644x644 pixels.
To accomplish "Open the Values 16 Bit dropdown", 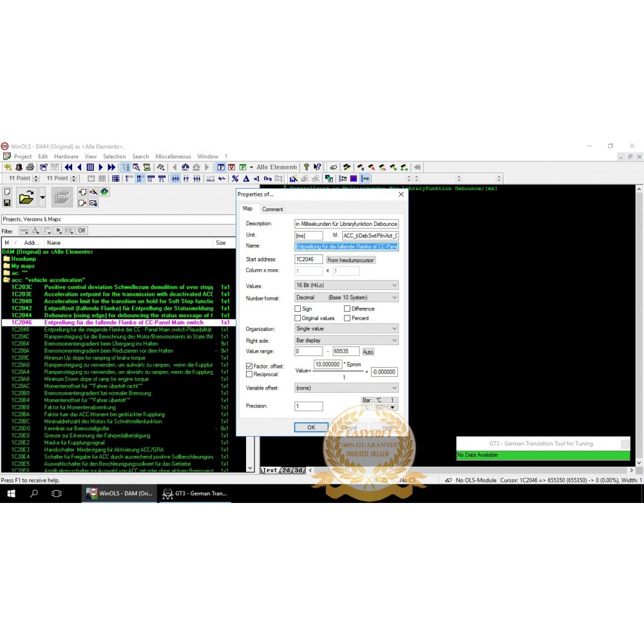I will pos(346,285).
